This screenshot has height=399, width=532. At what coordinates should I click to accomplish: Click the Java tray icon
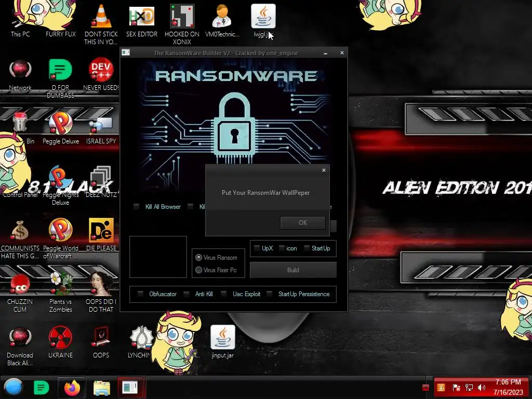click(441, 387)
